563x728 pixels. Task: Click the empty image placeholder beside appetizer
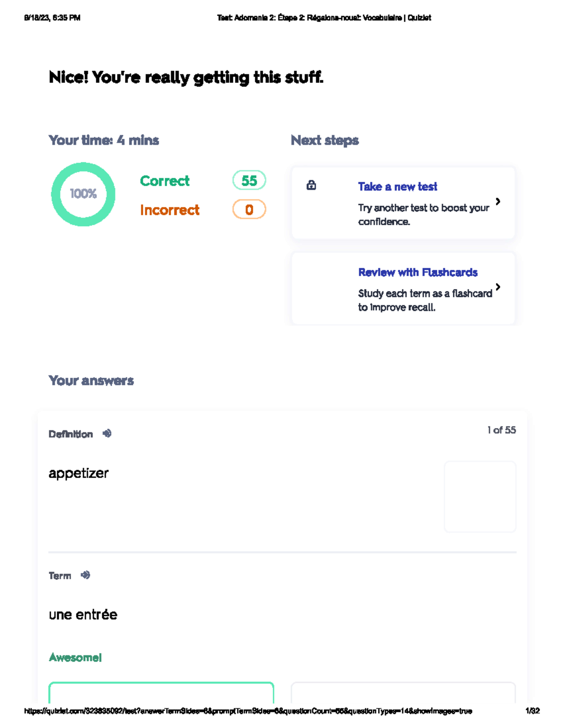(480, 496)
